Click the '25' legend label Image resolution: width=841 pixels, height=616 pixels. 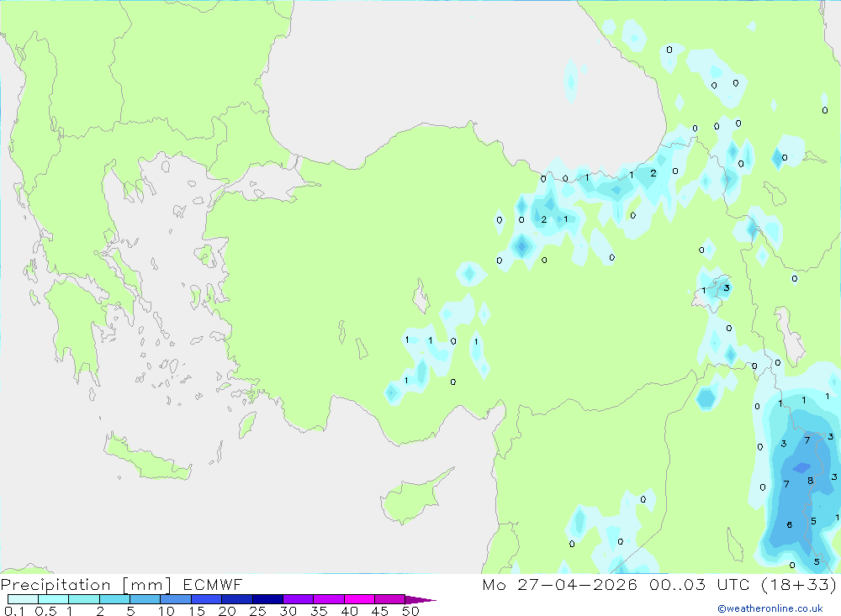tap(257, 611)
